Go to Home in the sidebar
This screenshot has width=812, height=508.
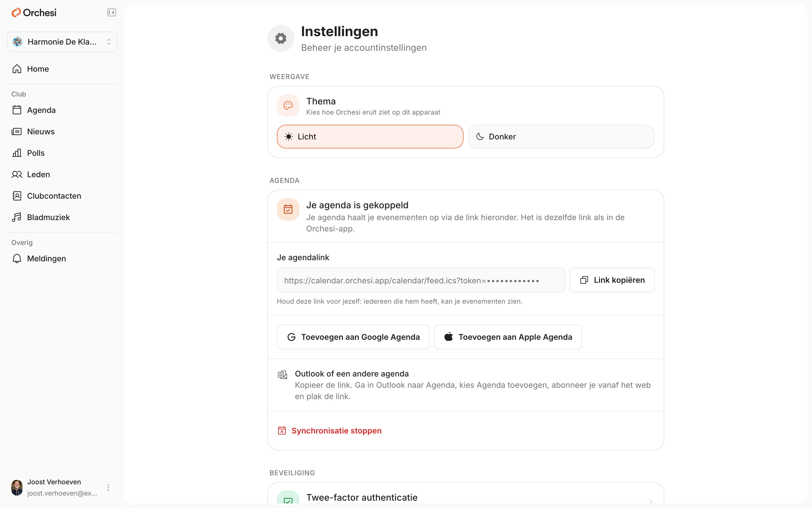click(62, 69)
